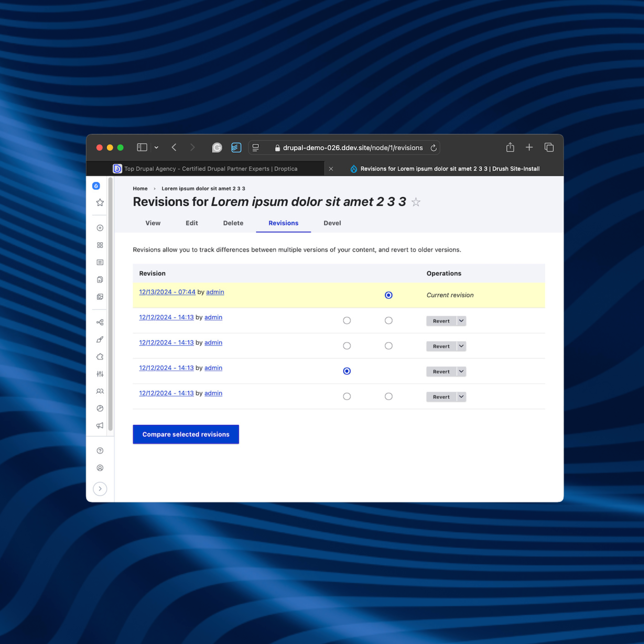Open People users icon in sidebar
Image resolution: width=644 pixels, height=644 pixels.
pyautogui.click(x=100, y=391)
